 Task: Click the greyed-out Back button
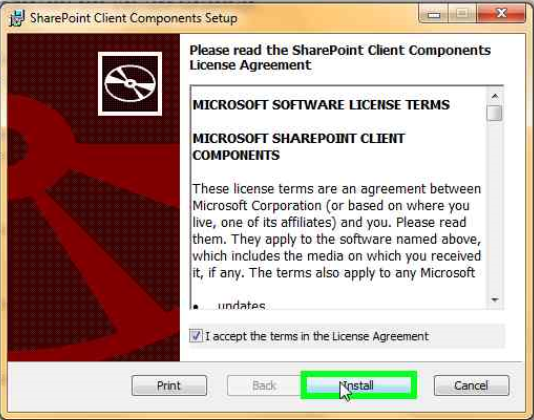tap(264, 386)
